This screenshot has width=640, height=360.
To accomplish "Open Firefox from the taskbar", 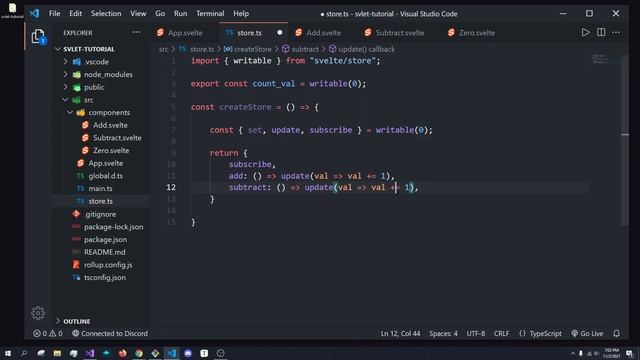I will [x=122, y=353].
